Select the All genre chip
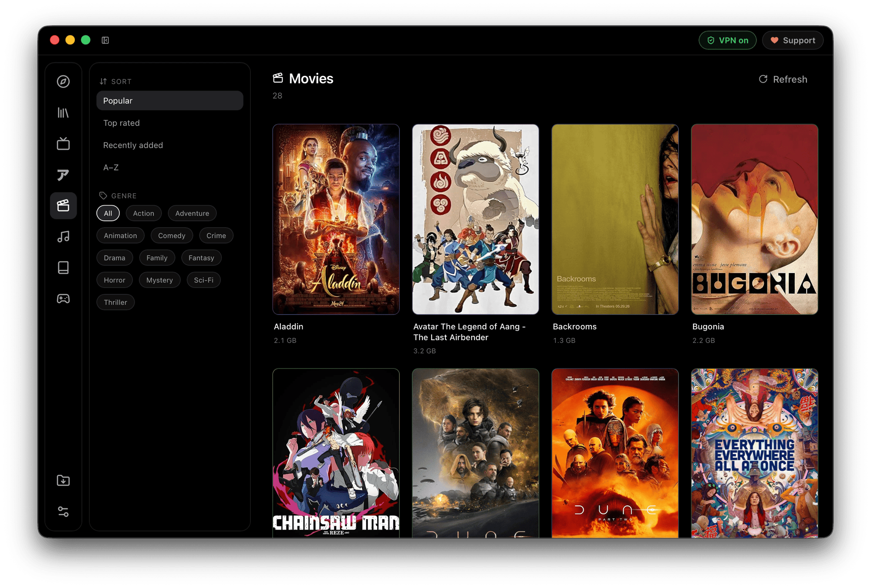 (x=108, y=213)
